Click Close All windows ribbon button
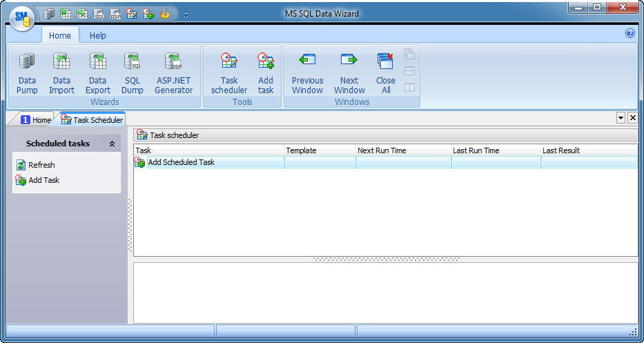This screenshot has height=343, width=644. (386, 74)
